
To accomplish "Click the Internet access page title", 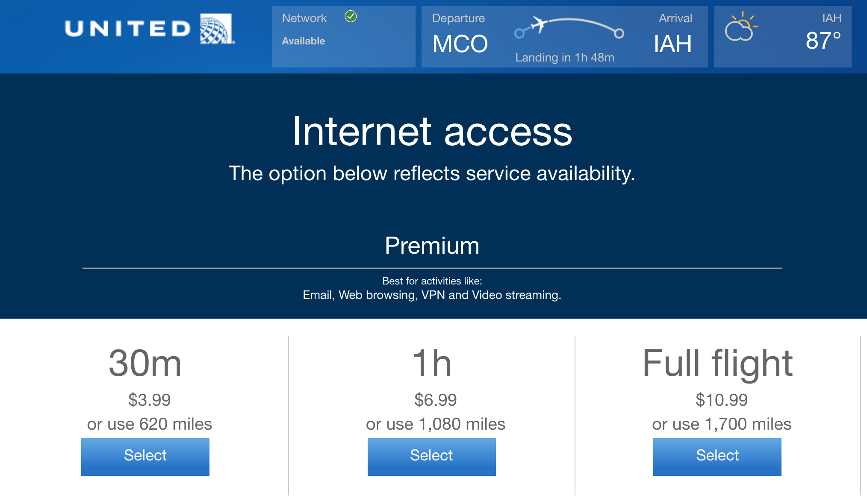I will (x=432, y=132).
